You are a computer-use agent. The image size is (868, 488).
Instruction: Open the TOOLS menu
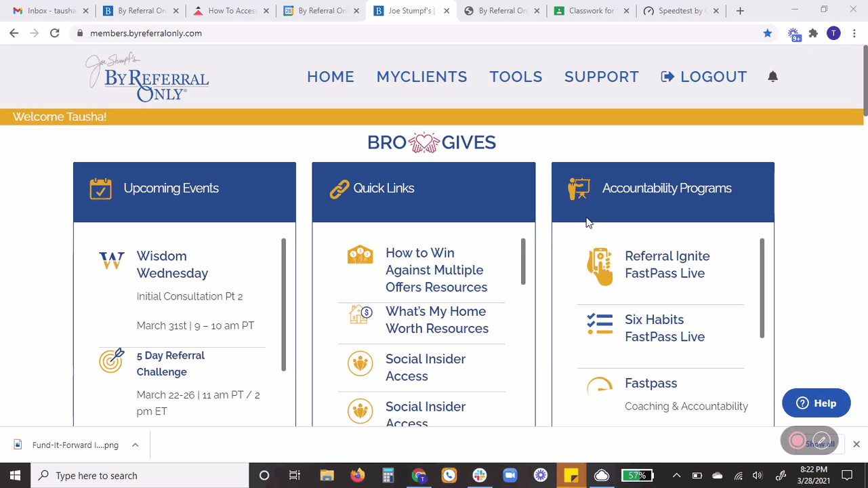(516, 77)
